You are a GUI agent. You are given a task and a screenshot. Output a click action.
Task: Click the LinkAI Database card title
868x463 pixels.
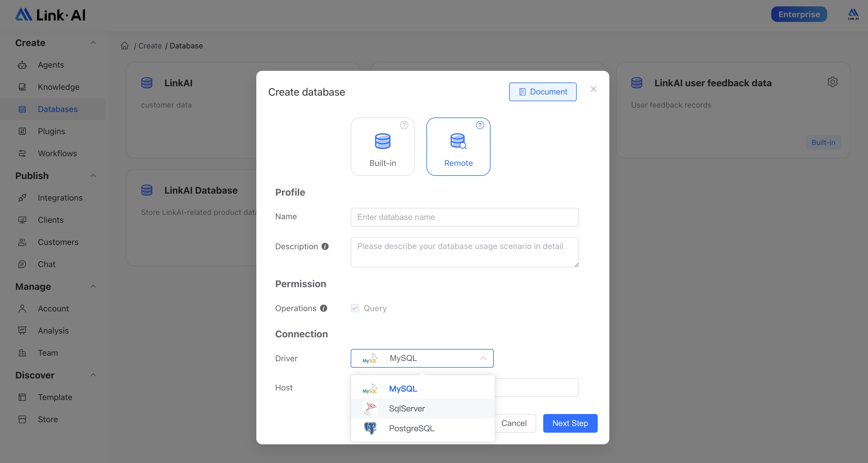[201, 190]
